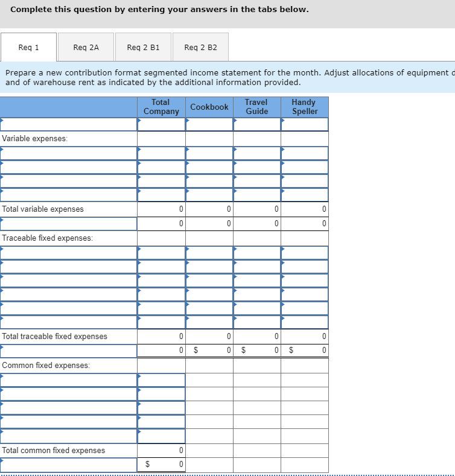
Task: Click Total traceable fixed expenses Handy Speller value 0
Action: 324,337
